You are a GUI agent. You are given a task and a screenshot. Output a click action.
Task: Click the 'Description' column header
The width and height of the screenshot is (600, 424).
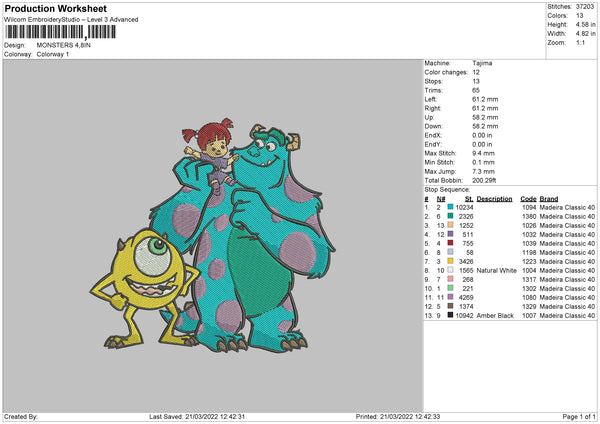tap(494, 199)
